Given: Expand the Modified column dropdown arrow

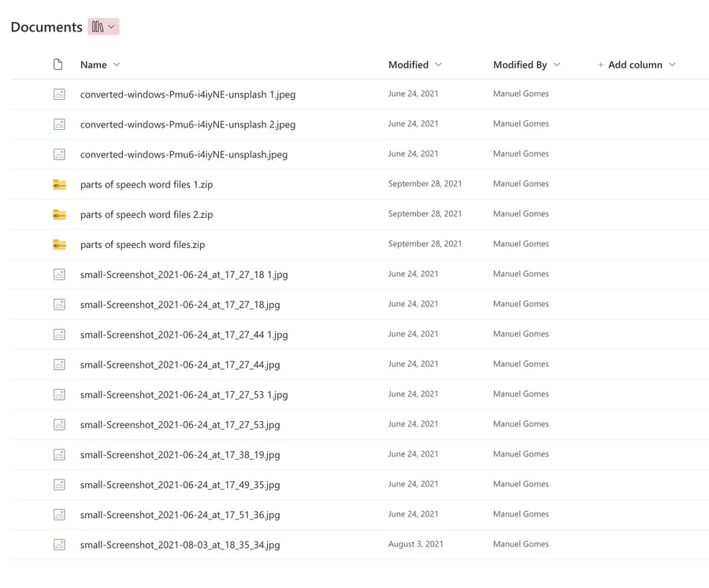Looking at the screenshot, I should [x=439, y=65].
